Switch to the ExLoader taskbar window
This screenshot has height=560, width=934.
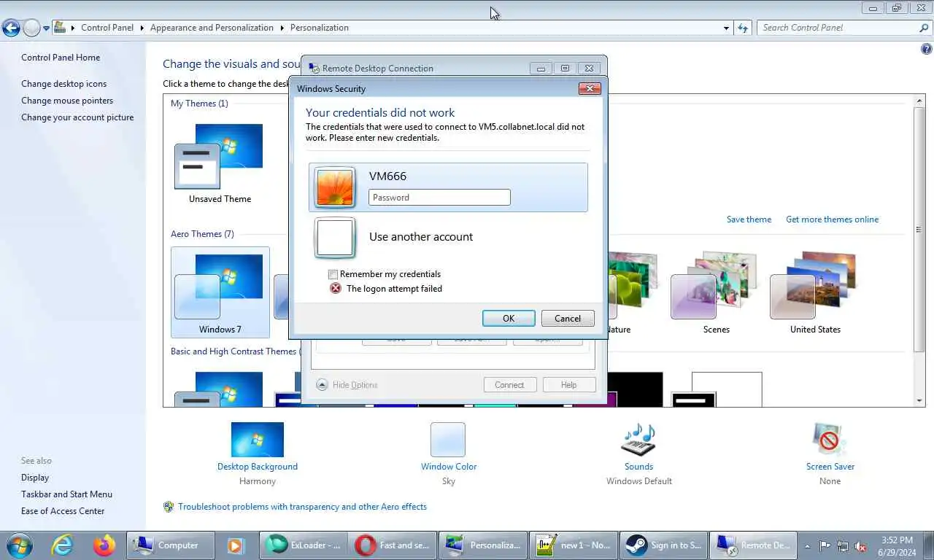click(302, 545)
